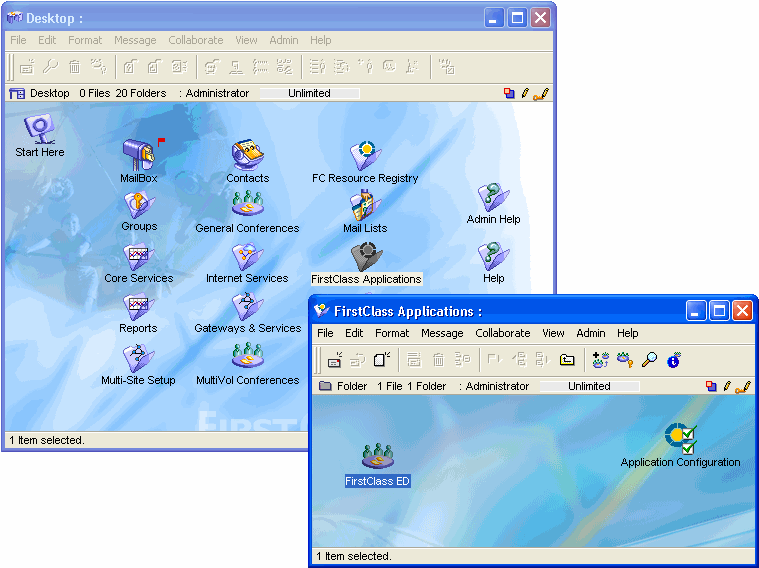Open the Multi-Site Setup folder
This screenshot has height=568, width=759.
(x=138, y=357)
